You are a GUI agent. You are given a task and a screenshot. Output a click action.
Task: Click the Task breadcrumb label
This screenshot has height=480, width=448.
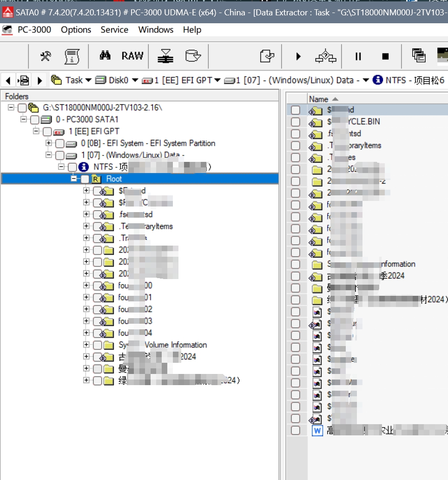click(73, 80)
